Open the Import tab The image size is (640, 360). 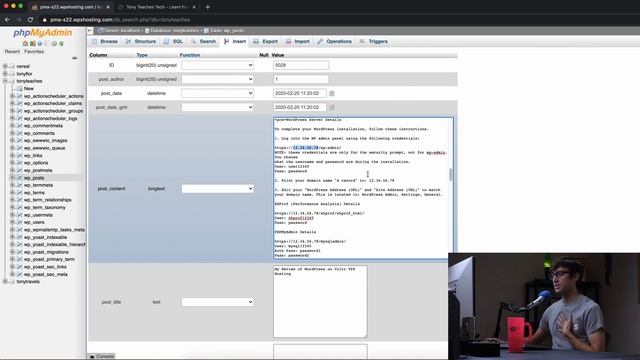(x=298, y=42)
